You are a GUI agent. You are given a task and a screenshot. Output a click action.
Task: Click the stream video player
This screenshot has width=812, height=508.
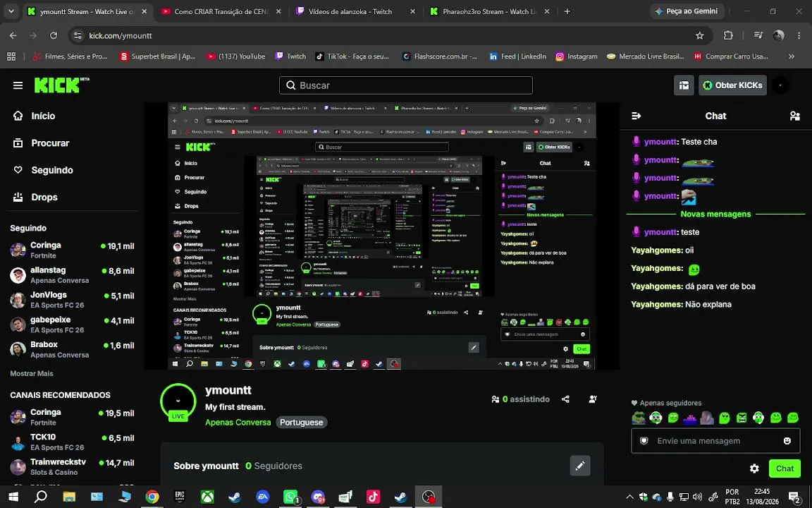tap(381, 236)
